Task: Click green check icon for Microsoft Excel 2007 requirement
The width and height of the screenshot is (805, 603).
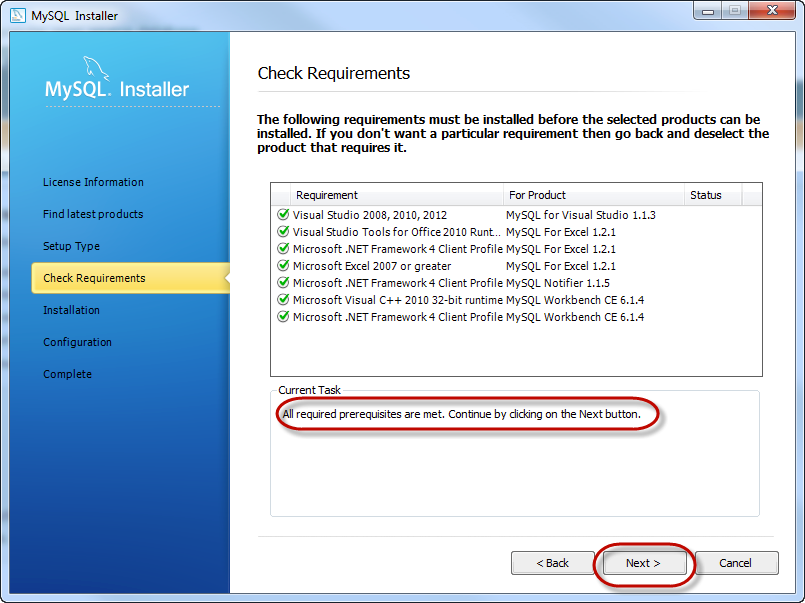Action: click(283, 266)
